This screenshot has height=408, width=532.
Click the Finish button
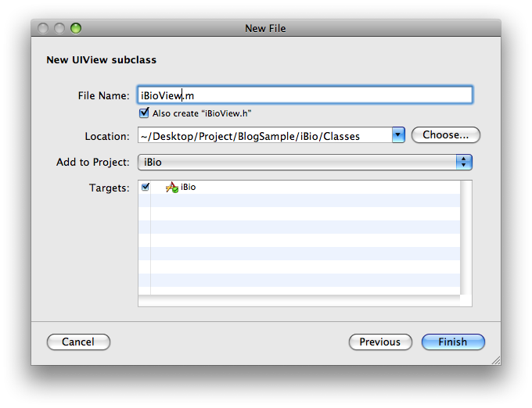tap(453, 342)
